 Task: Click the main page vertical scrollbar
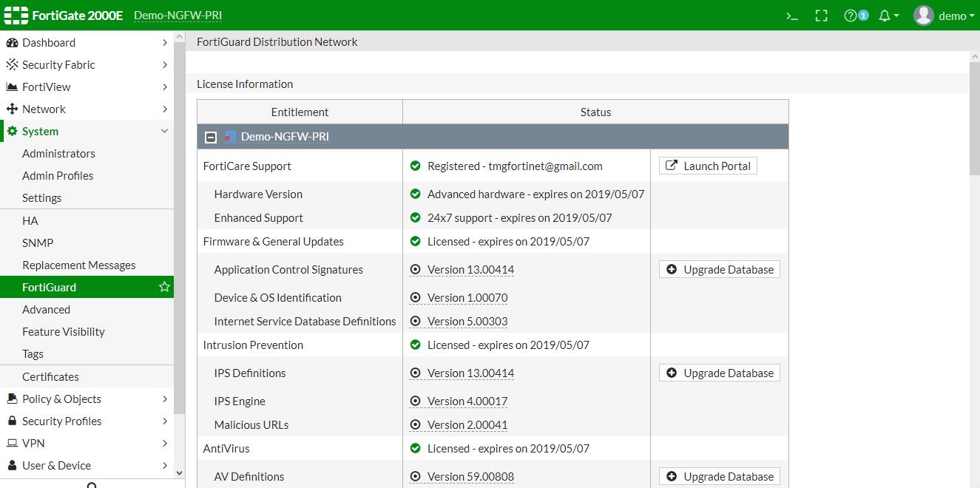(974, 118)
